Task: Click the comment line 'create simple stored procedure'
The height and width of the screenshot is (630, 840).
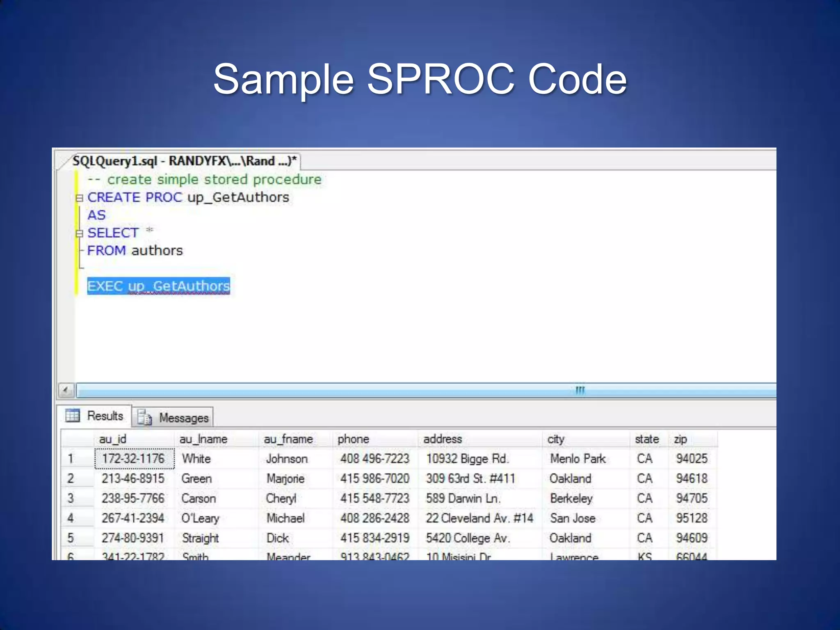Action: point(204,180)
